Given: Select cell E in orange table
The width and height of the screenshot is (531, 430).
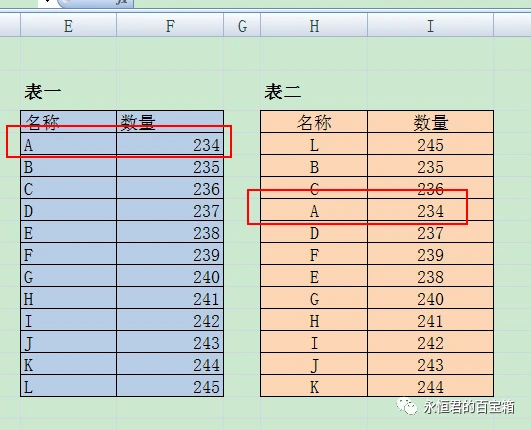Looking at the screenshot, I should (314, 276).
